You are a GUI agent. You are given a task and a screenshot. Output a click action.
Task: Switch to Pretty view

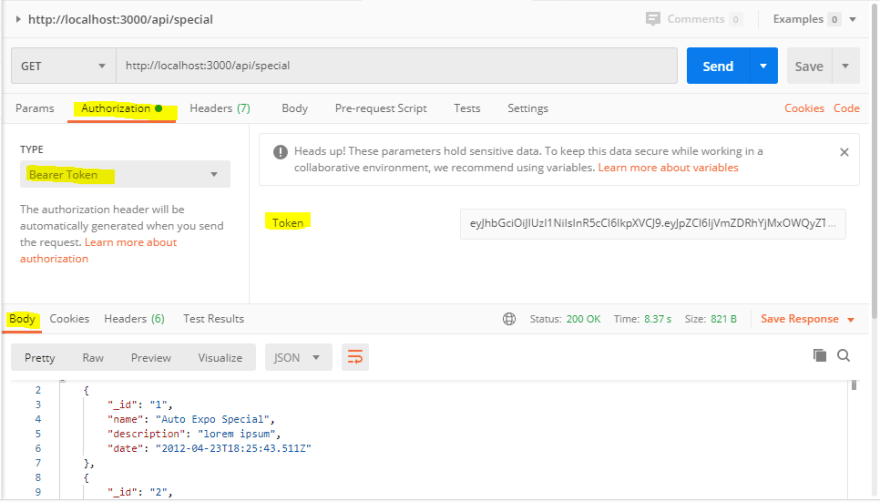point(40,358)
